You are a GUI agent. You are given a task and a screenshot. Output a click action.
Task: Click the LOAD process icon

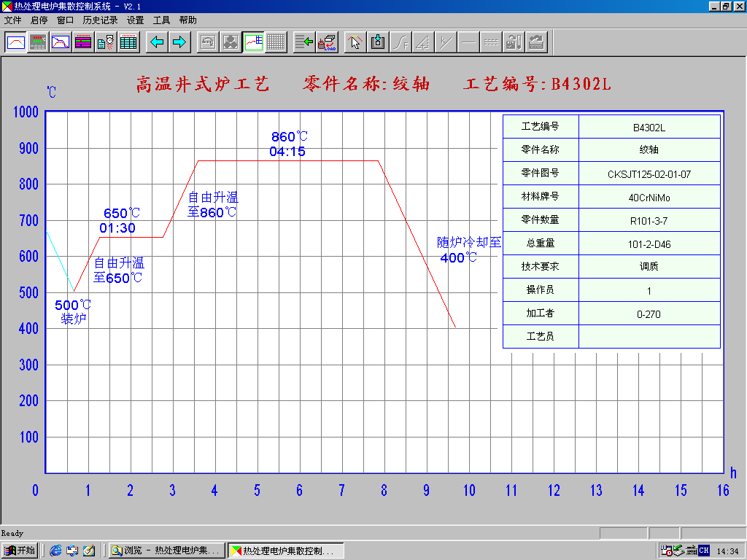click(328, 42)
